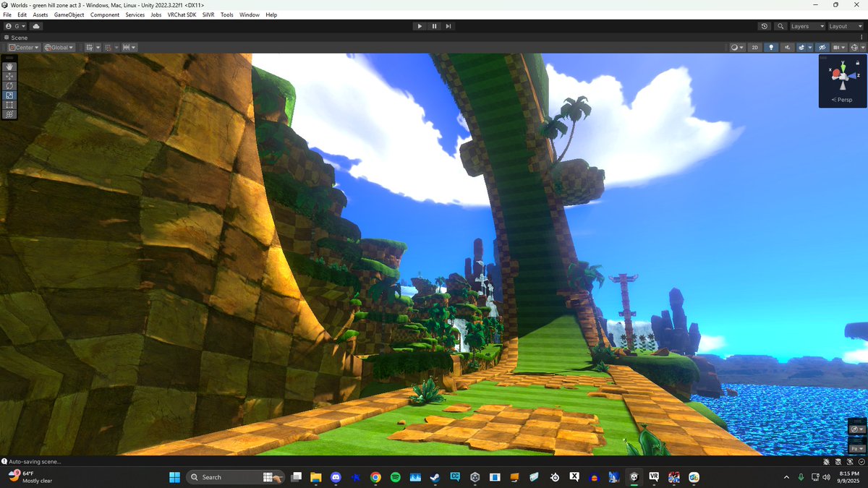Toggle 2D view mode
Screen dimensions: 868x488
(754, 47)
